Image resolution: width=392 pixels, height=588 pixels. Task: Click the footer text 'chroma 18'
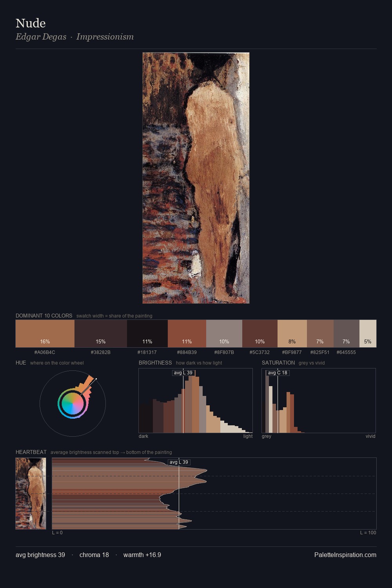pos(94,555)
